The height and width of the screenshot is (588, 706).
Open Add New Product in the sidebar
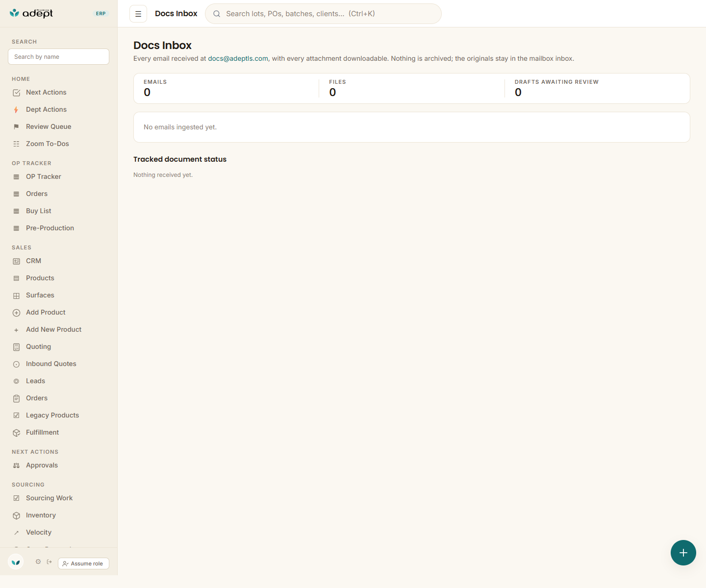tap(59, 330)
